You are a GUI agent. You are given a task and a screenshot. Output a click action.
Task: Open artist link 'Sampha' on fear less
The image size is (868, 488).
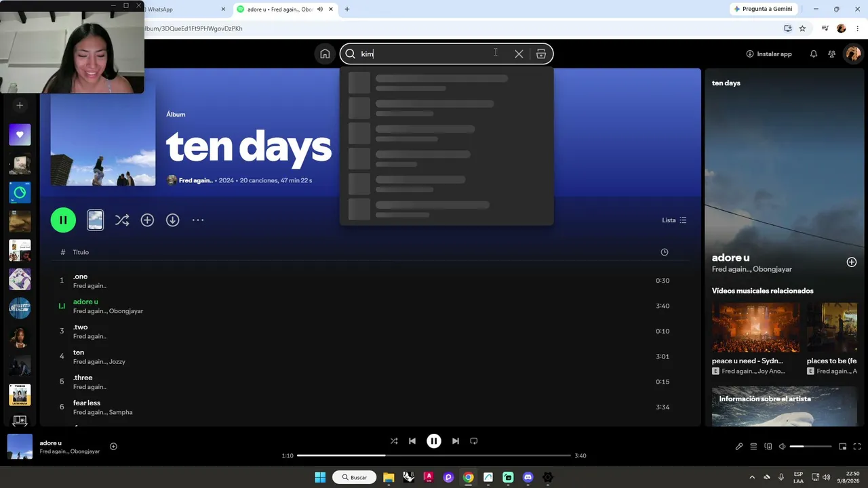click(121, 413)
